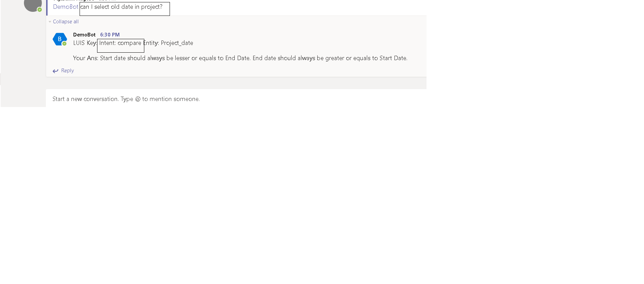Toggle availability status via DemoBot presence badge

64,43
